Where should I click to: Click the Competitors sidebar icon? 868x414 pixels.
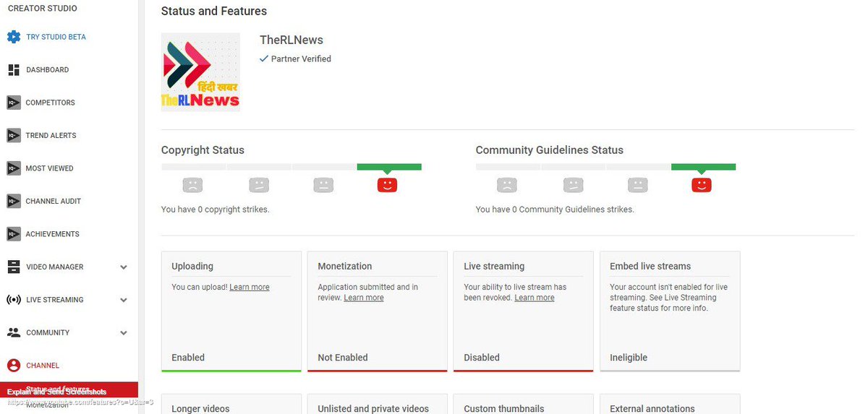coord(14,103)
